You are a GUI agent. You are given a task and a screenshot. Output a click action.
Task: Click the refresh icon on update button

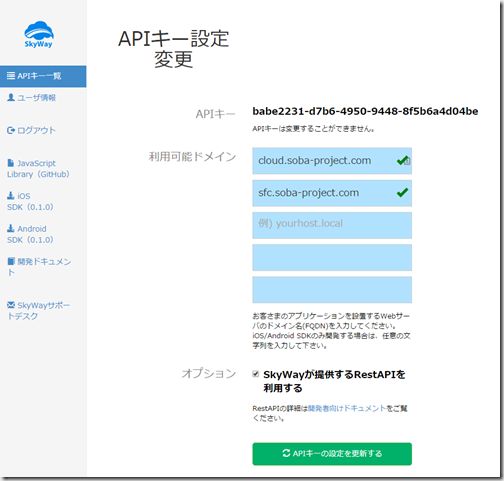pos(286,453)
